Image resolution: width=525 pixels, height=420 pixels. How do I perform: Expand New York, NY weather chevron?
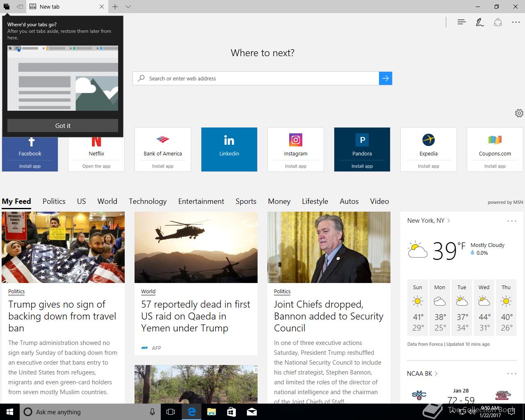click(449, 221)
